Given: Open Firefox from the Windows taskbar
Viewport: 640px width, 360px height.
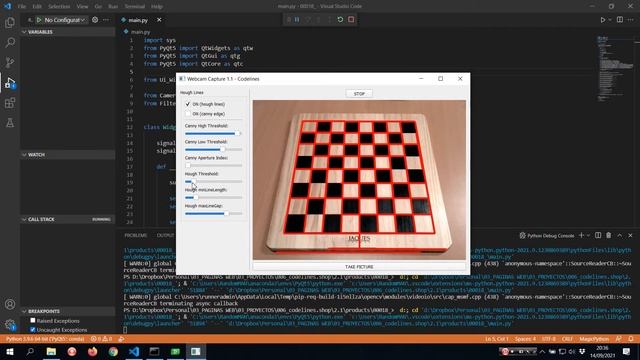Looking at the screenshot, I should [x=93, y=351].
